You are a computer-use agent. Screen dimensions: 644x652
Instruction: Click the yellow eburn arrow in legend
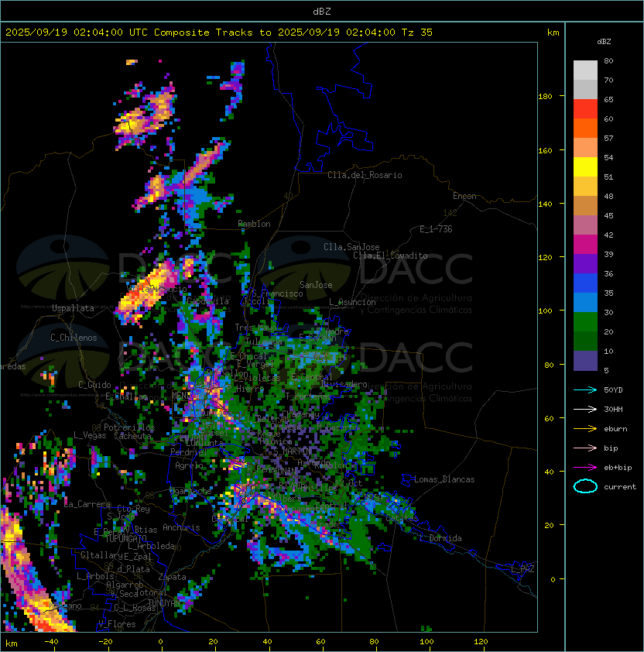pyautogui.click(x=585, y=429)
